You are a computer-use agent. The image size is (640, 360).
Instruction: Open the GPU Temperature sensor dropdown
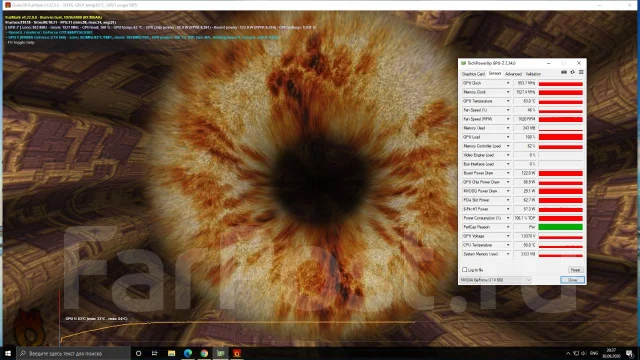click(x=508, y=101)
